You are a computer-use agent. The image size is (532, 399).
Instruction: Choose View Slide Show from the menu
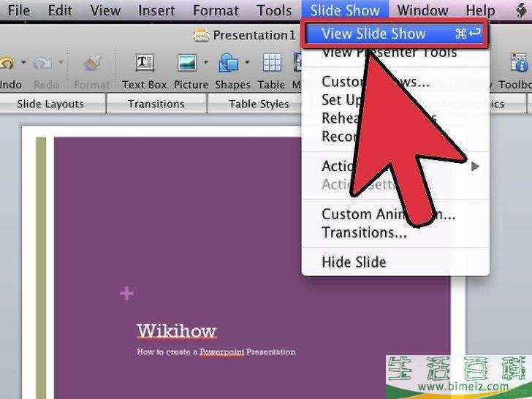tap(373, 34)
